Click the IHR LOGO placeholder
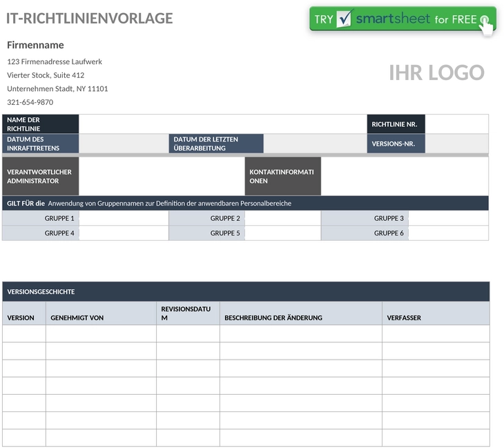The height and width of the screenshot is (448, 504). [436, 72]
